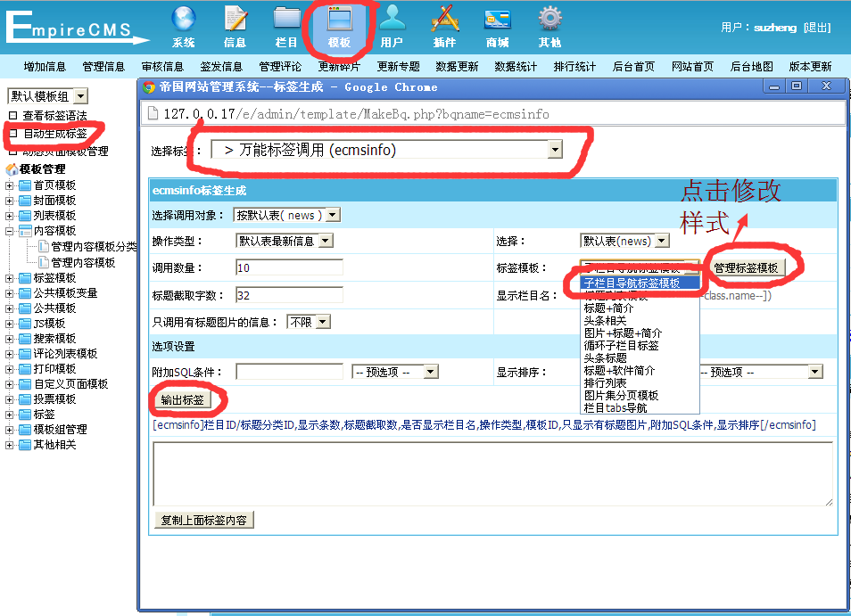Open the 显示排序 预选项 dropdown

761,372
